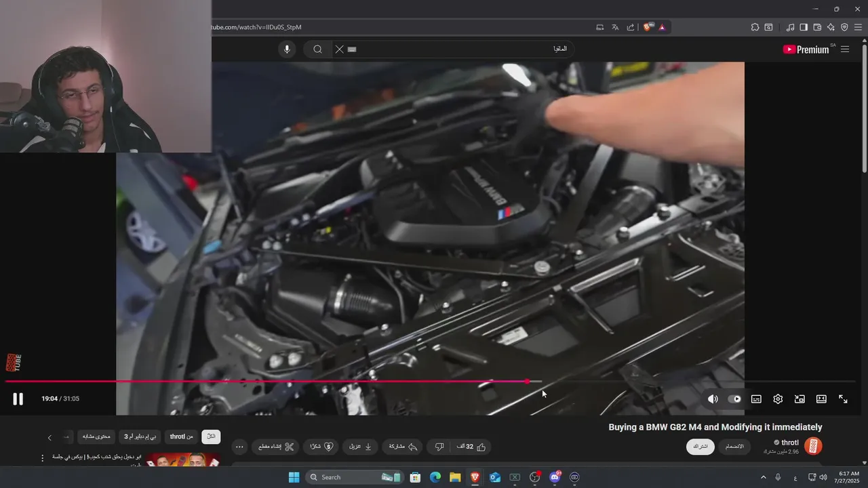Open the Windows Start menu
This screenshot has height=488, width=868.
point(294,477)
